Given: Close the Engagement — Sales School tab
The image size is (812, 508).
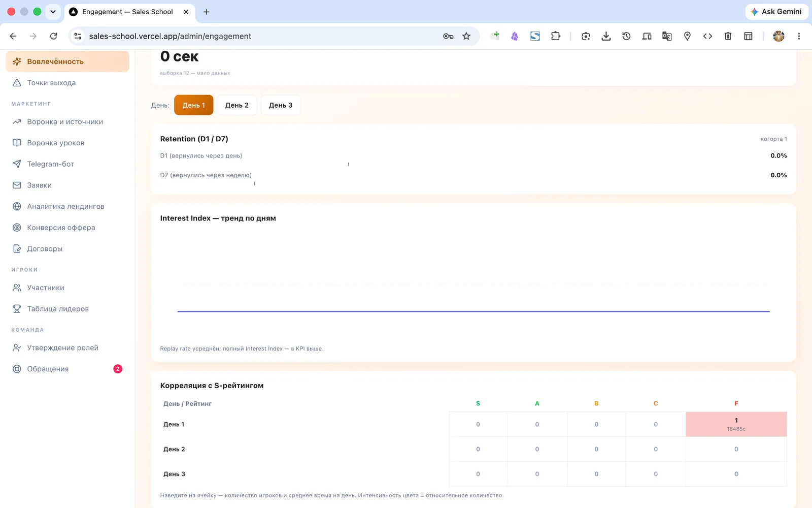Looking at the screenshot, I should [186, 12].
